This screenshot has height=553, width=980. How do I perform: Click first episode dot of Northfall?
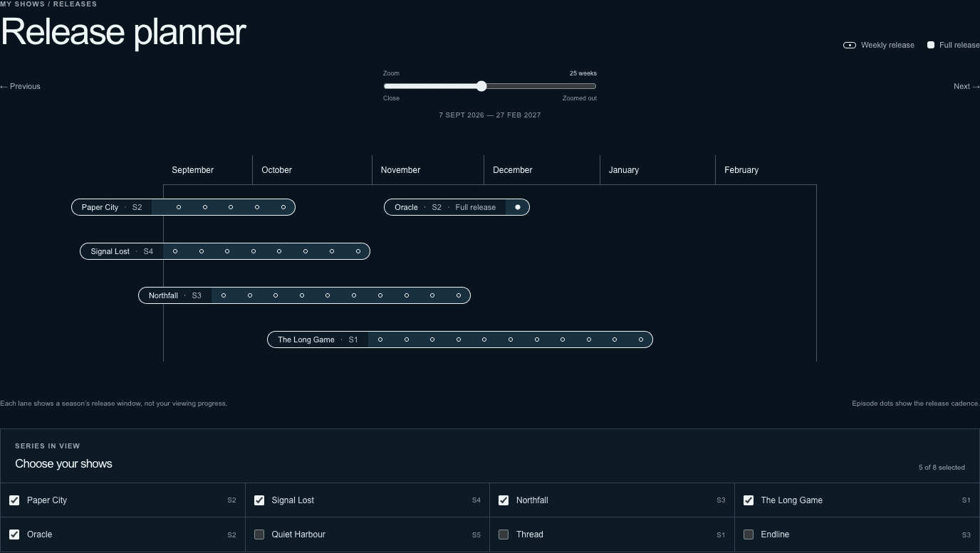coord(224,295)
